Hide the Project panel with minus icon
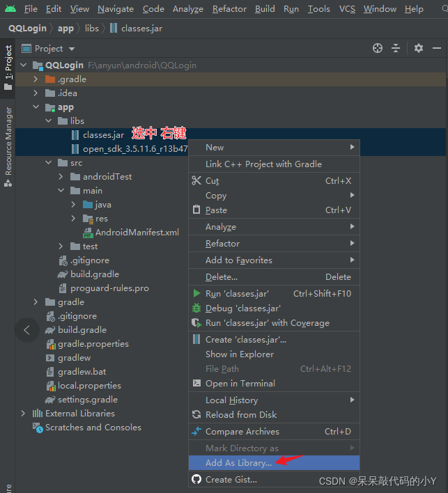The image size is (448, 493). (x=437, y=48)
